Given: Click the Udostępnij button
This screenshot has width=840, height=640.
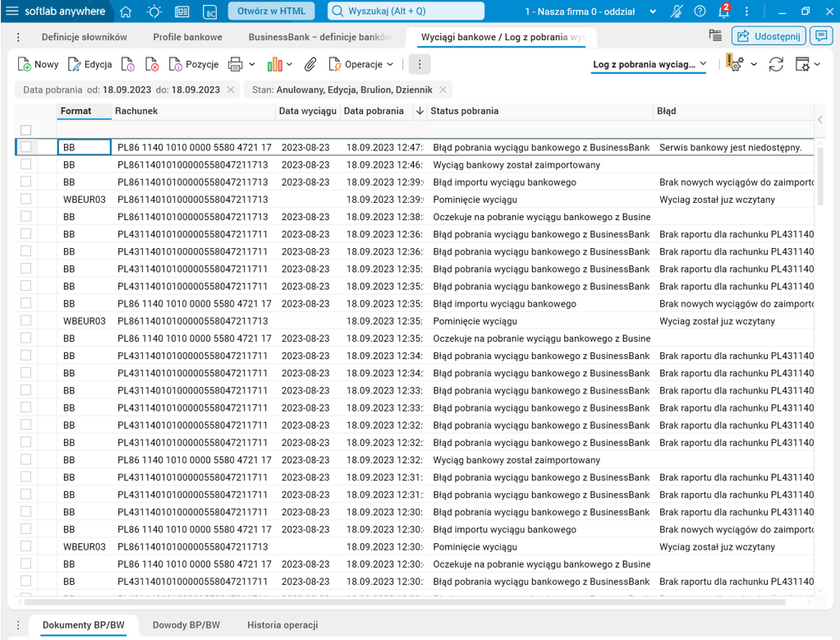Looking at the screenshot, I should coord(769,36).
